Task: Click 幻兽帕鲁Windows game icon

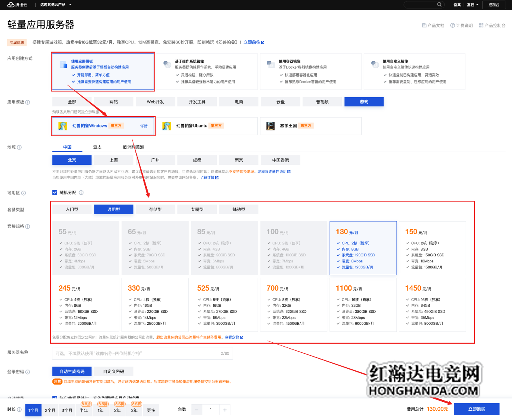Action: click(x=63, y=126)
